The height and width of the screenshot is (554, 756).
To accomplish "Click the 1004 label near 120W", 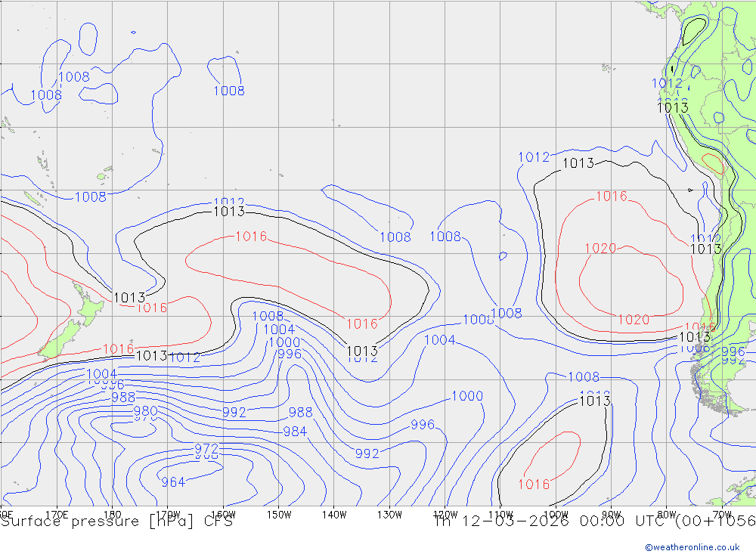I will tap(439, 340).
